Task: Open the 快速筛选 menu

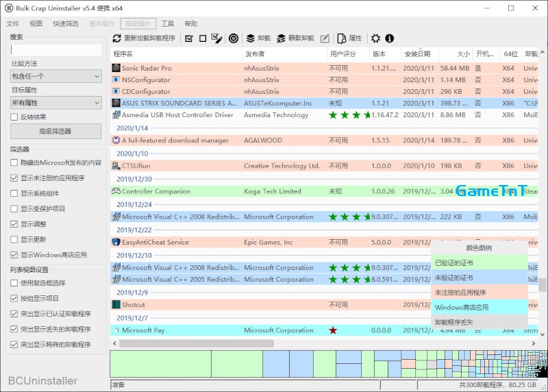Action: coord(66,23)
